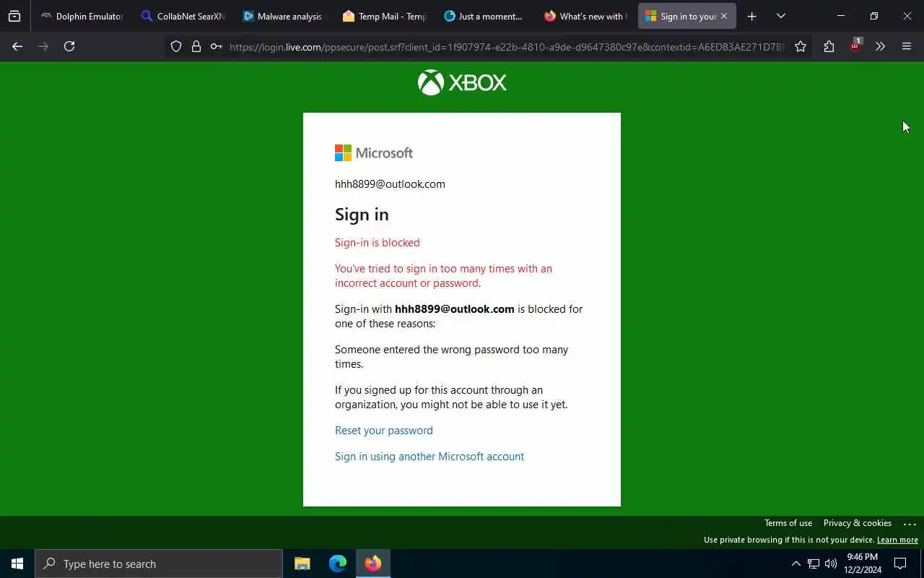Open the uBlock Origin extension icon
The height and width of the screenshot is (578, 924).
click(855, 45)
